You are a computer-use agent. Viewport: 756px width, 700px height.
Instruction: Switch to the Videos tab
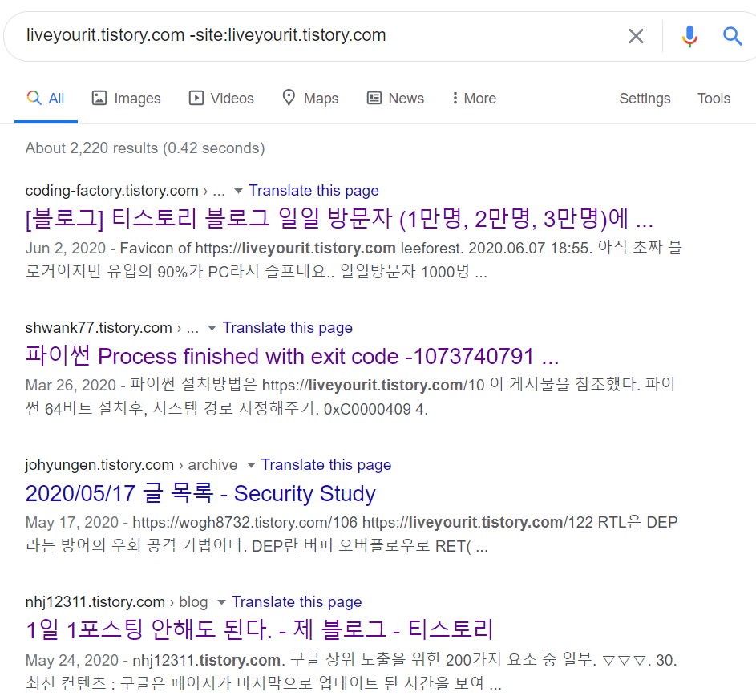tap(221, 99)
